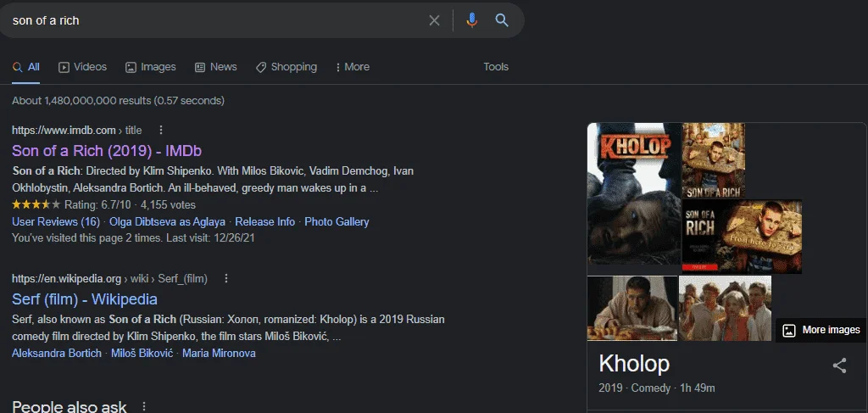Open the large Kholop poster thumbnail
Image resolution: width=868 pixels, height=413 pixels.
click(634, 193)
